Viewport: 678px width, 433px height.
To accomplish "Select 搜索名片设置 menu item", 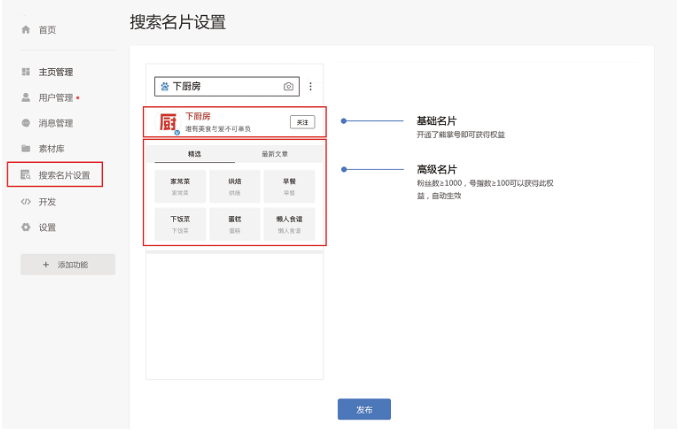I will coord(55,175).
